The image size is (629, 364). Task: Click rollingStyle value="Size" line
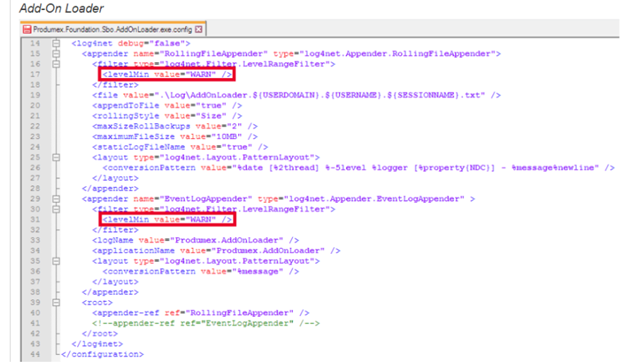[167, 116]
